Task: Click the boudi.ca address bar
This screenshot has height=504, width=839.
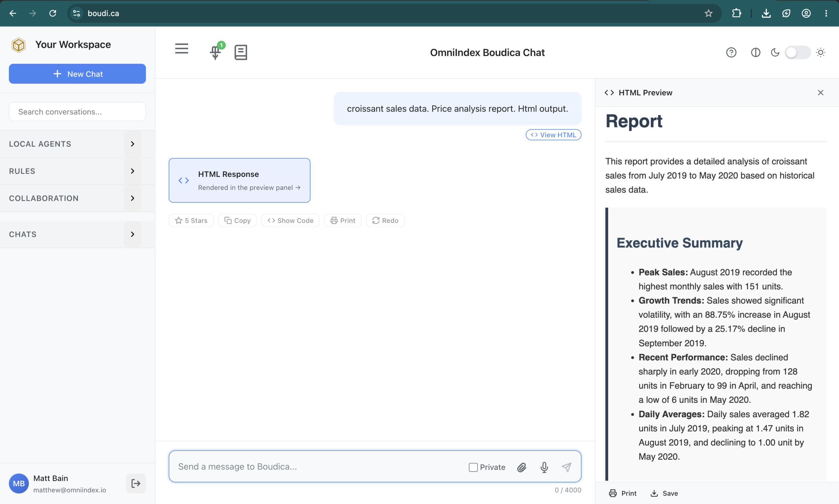Action: (394, 13)
